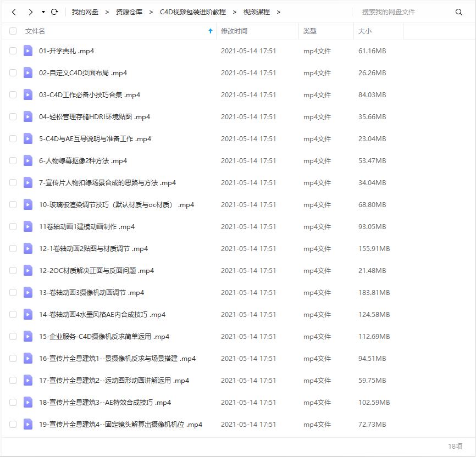This screenshot has width=476, height=457.
Task: Select file name 15-企业服务-C4D摄像机反求简单运用 .mp4
Action: [x=104, y=337]
